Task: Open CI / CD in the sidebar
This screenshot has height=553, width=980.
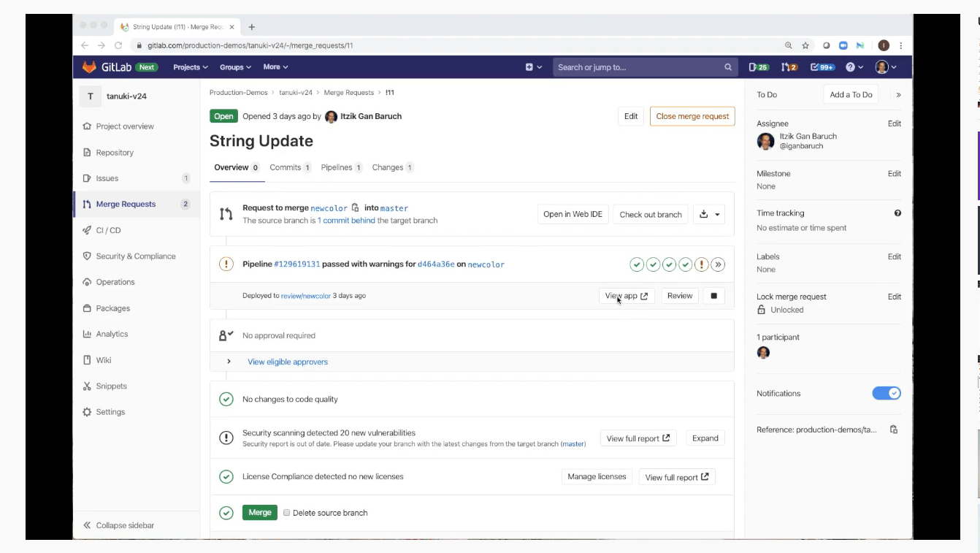Action: pyautogui.click(x=108, y=230)
